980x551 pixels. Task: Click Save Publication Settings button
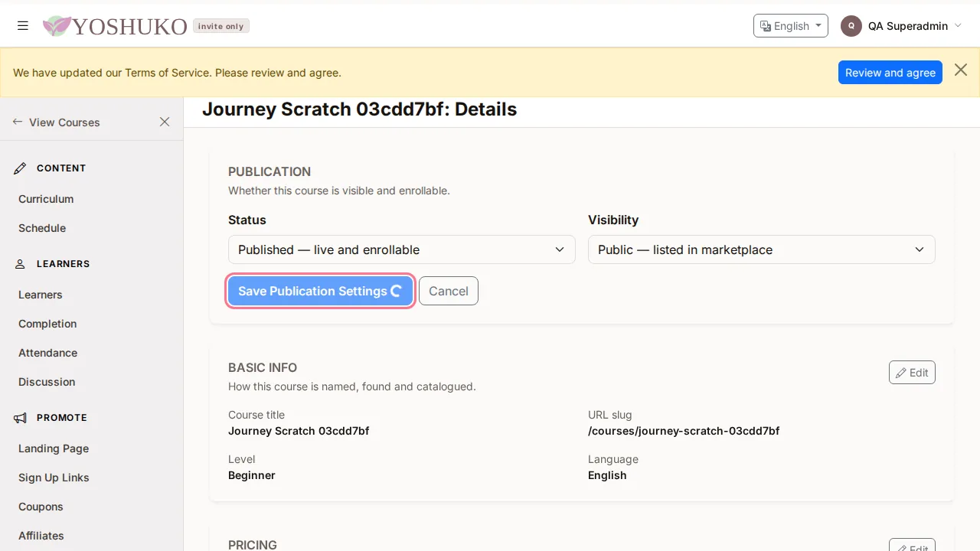click(320, 291)
